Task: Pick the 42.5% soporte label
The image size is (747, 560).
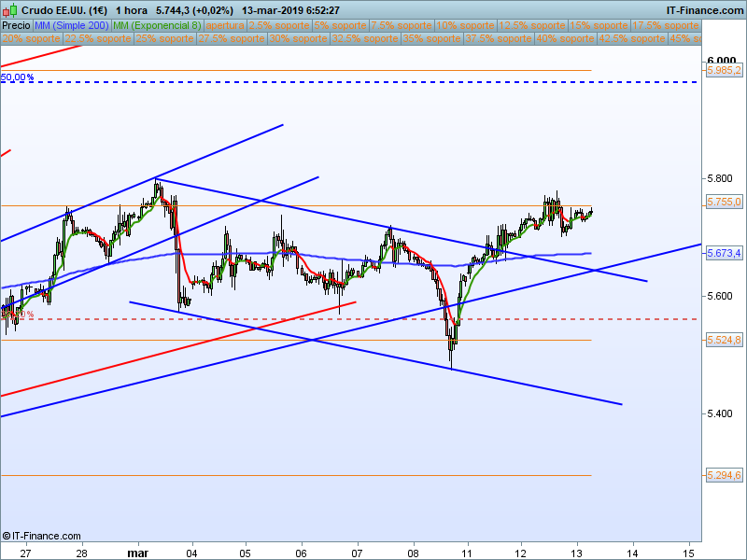Action: click(x=632, y=38)
